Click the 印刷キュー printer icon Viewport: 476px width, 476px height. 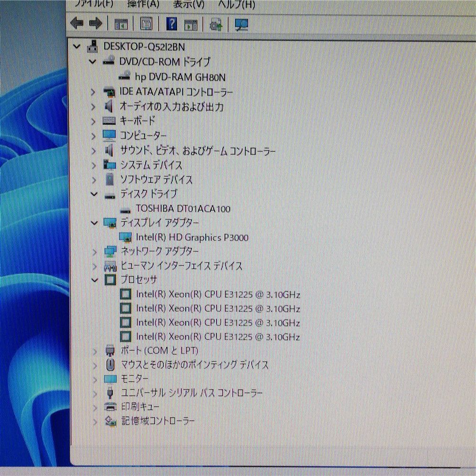click(110, 407)
